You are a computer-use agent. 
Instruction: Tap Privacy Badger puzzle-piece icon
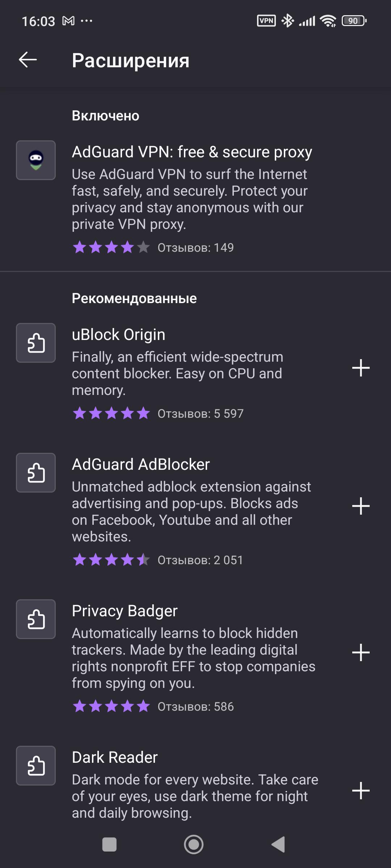click(36, 619)
